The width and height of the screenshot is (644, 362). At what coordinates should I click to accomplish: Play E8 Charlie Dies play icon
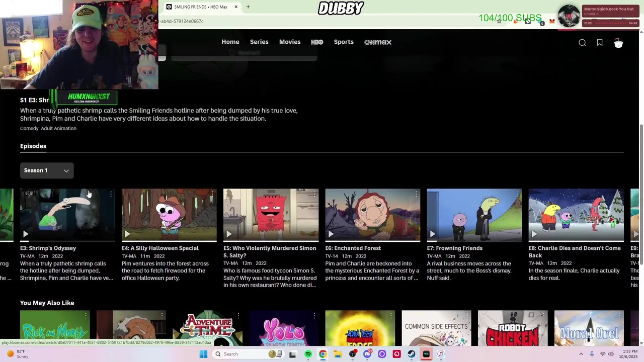pyautogui.click(x=534, y=234)
